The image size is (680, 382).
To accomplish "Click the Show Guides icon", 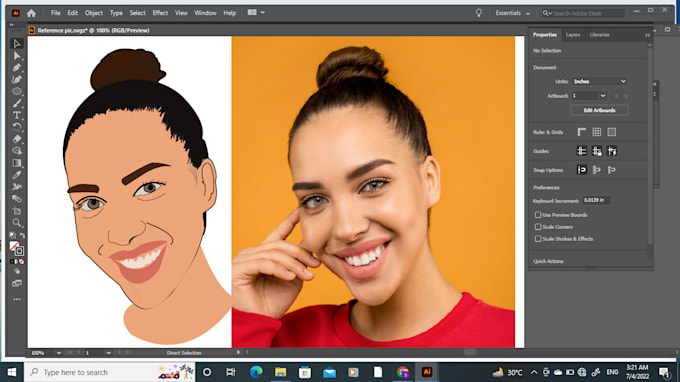I will click(582, 151).
